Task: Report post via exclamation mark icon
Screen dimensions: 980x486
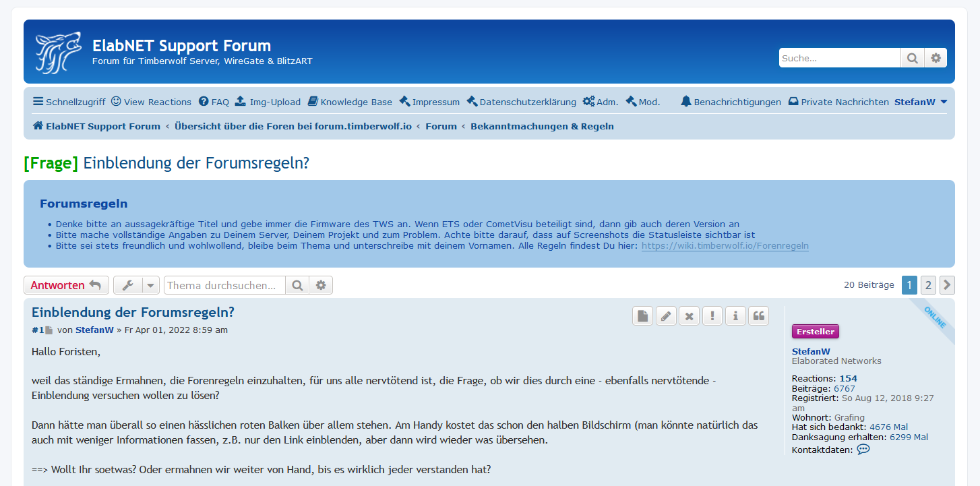Action: (x=712, y=315)
